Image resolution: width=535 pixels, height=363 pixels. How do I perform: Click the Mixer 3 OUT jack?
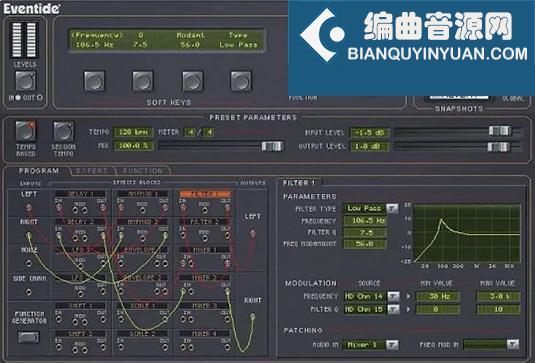[x=227, y=319]
